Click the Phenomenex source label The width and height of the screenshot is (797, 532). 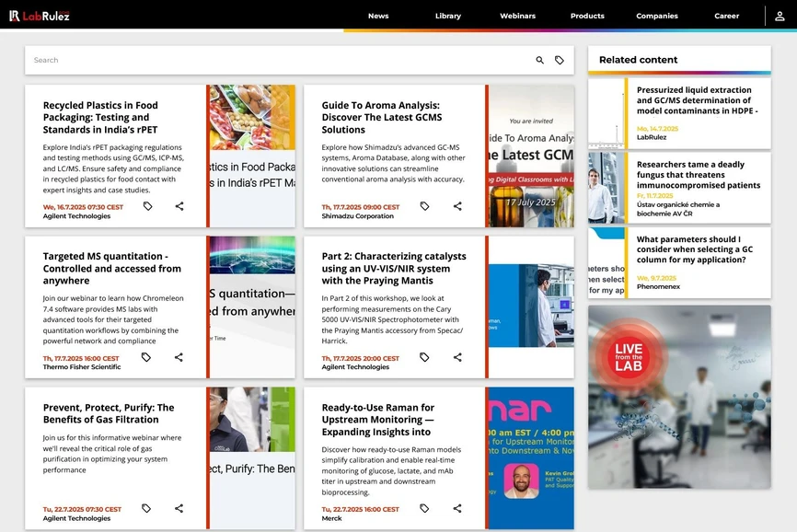click(658, 286)
